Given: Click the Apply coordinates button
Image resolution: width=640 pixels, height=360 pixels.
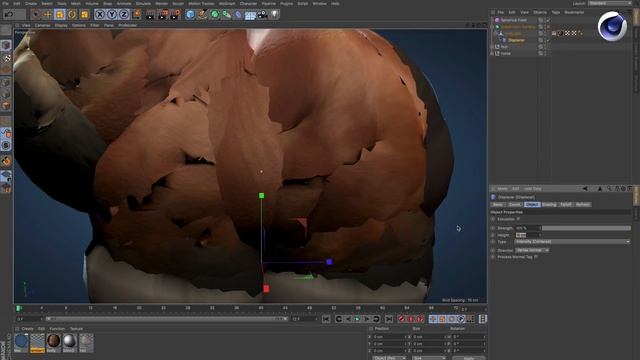Looking at the screenshot, I should [x=469, y=358].
